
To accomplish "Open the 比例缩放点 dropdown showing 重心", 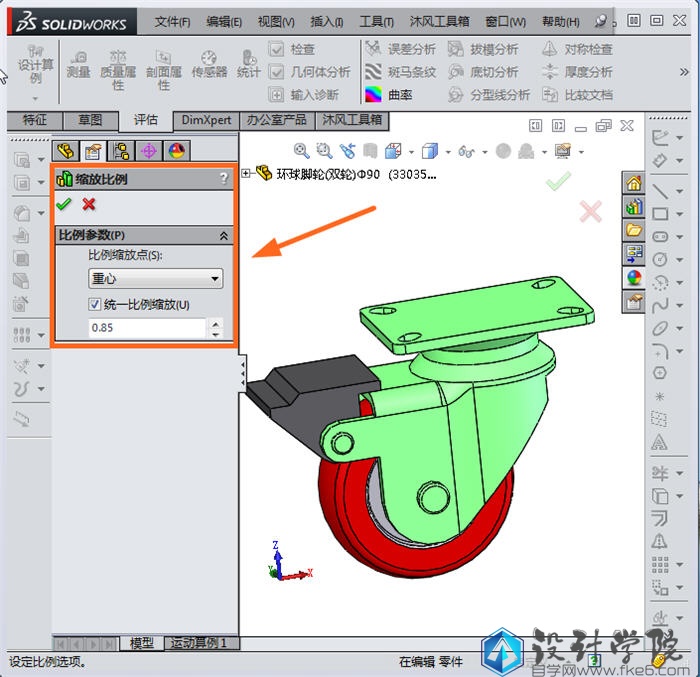I will 155,279.
